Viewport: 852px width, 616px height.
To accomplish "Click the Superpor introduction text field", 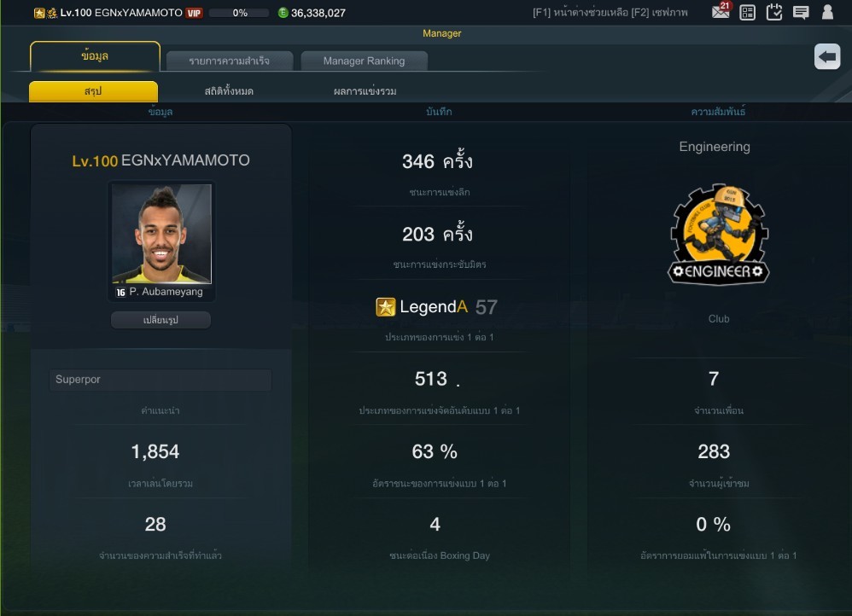I will pyautogui.click(x=160, y=380).
